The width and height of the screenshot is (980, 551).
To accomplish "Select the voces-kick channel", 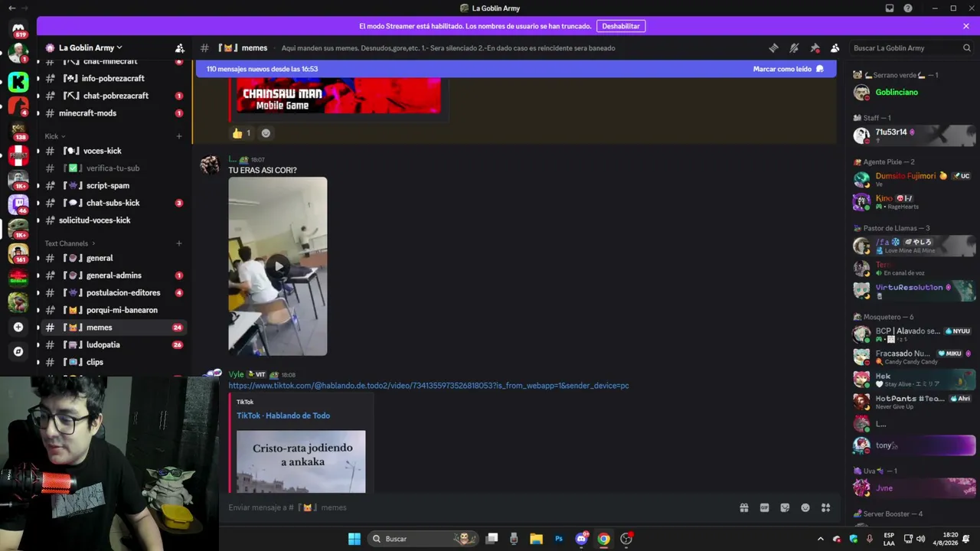I will pyautogui.click(x=113, y=151).
